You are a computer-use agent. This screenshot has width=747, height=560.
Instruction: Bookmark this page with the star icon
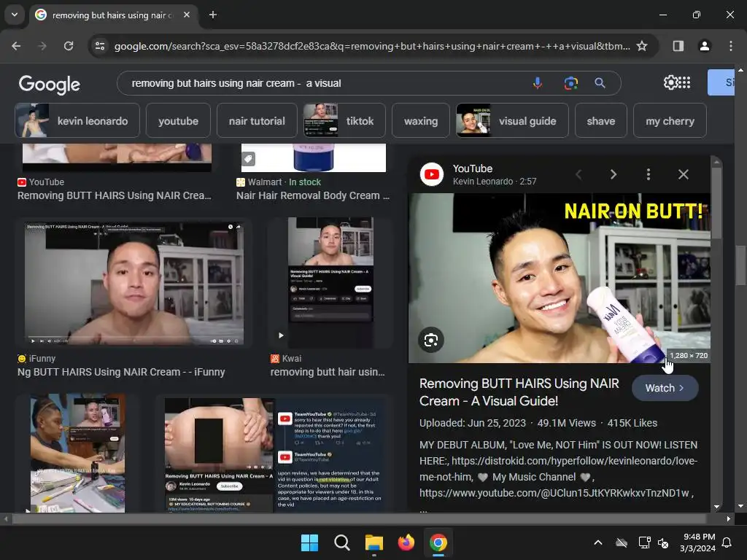[642, 46]
